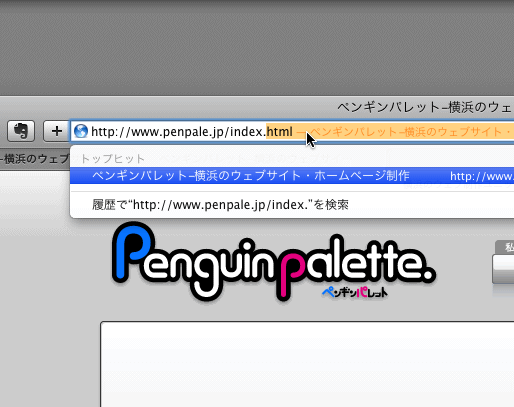This screenshot has height=407, width=514.
Task: Click the gray button at page right edge
Action: coord(503,269)
